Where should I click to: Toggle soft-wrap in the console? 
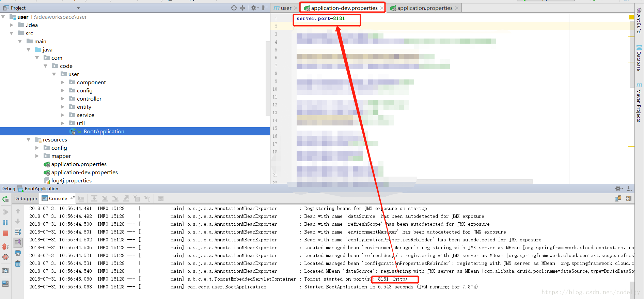[x=18, y=232]
